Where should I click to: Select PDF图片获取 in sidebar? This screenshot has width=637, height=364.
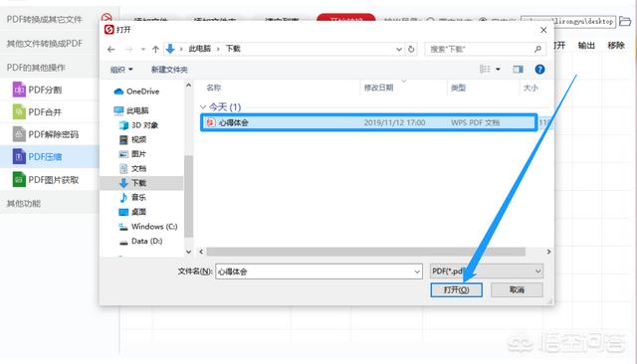tap(50, 179)
